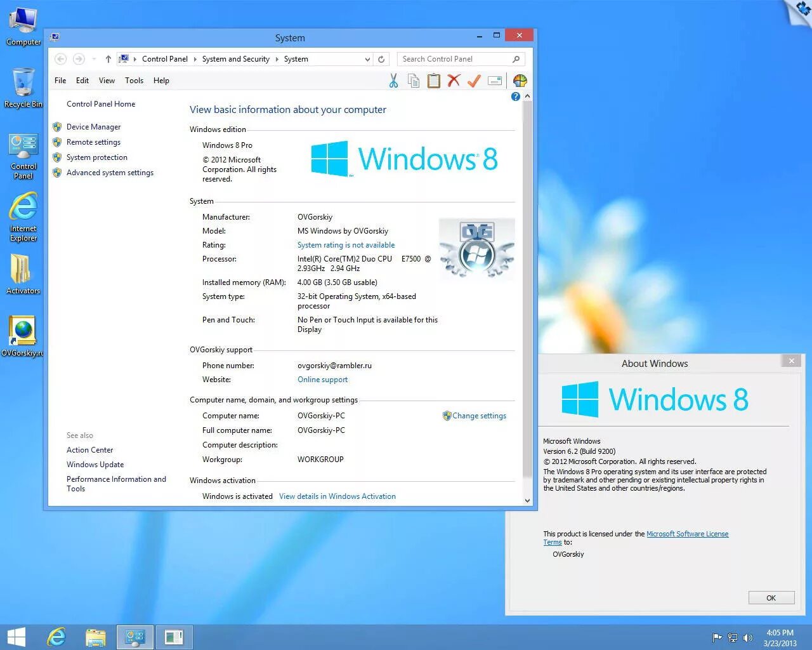The image size is (812, 650).
Task: Click the Up arrow navigation button
Action: (x=108, y=59)
